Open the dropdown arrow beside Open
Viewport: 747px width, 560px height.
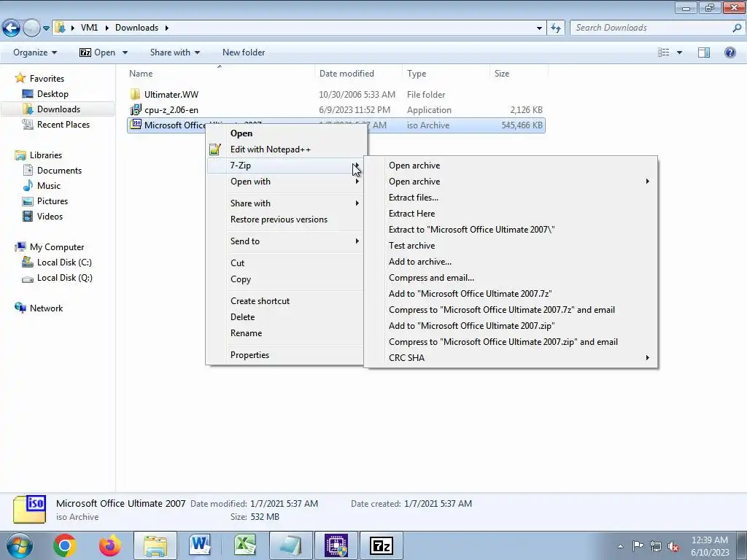(125, 52)
